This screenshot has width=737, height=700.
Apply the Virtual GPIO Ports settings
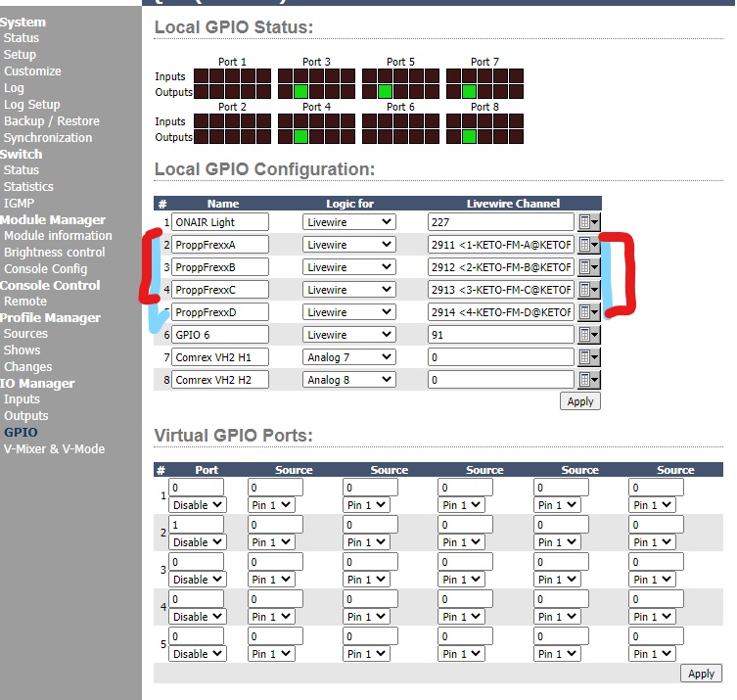(x=701, y=674)
